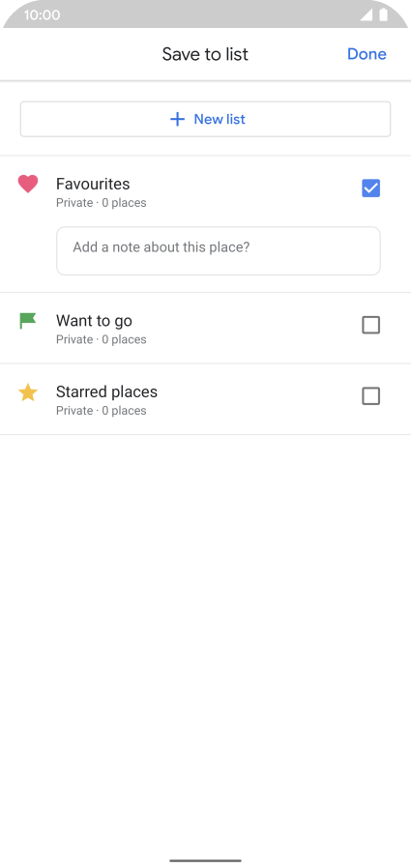Tap Private · 0 places under Starred places
The height and width of the screenshot is (868, 411).
[102, 410]
